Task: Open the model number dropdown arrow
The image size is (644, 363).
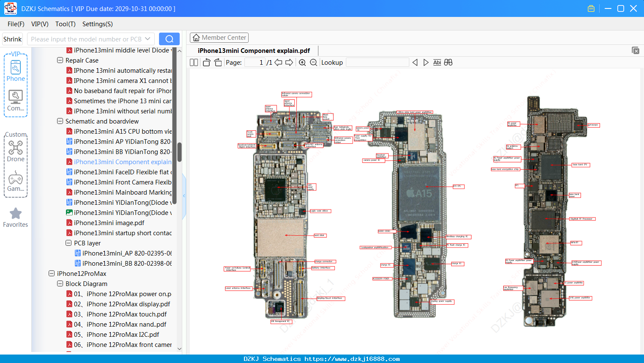Action: click(148, 39)
